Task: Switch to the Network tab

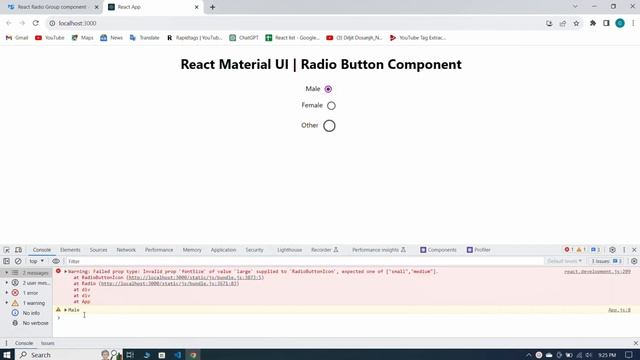Action: click(x=126, y=250)
